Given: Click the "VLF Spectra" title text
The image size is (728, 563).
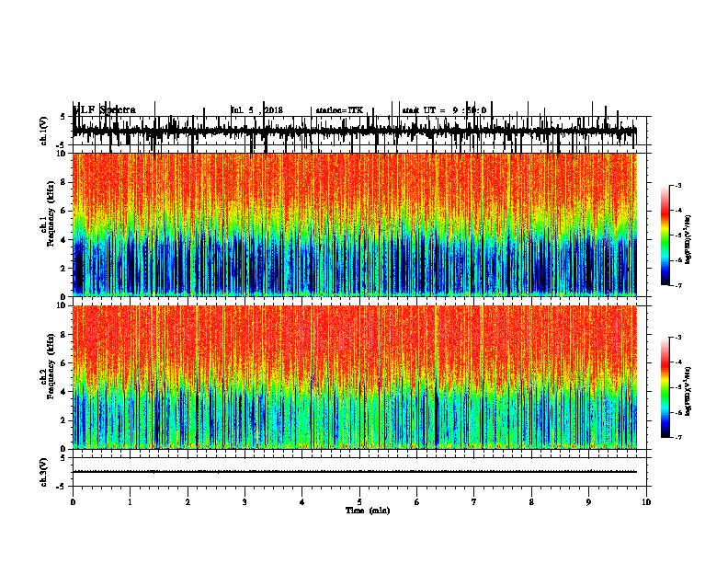Looking at the screenshot, I should (x=105, y=110).
